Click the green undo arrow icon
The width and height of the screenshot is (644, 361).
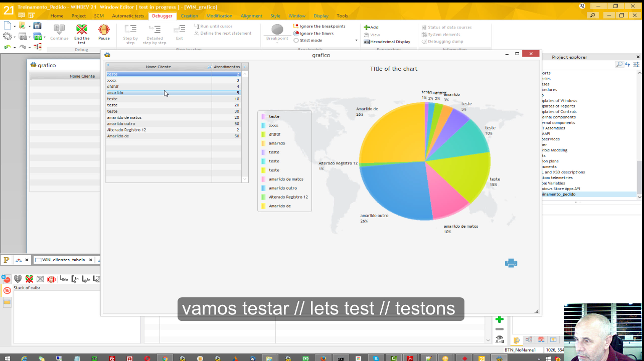(x=7, y=48)
